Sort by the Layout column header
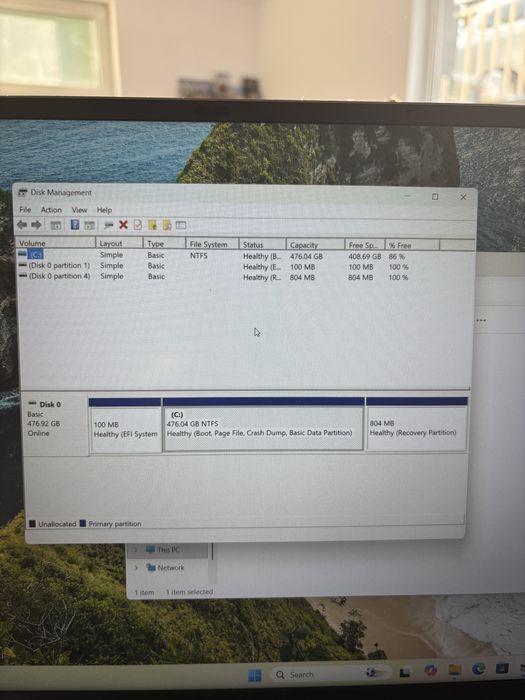The width and height of the screenshot is (525, 700). pos(119,243)
